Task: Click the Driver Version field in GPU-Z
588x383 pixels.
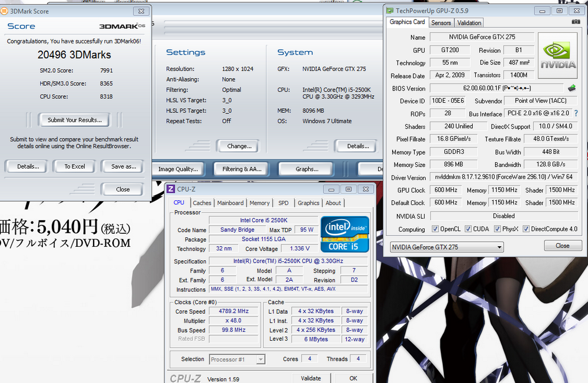Action: point(504,177)
